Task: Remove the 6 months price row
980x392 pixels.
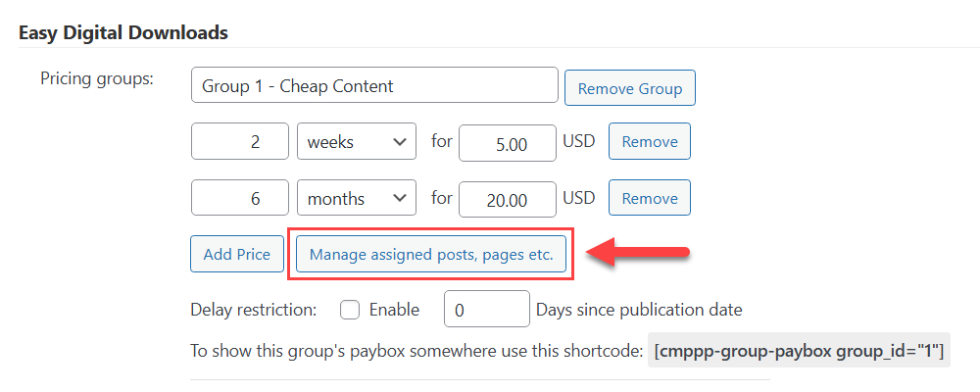Action: 650,198
